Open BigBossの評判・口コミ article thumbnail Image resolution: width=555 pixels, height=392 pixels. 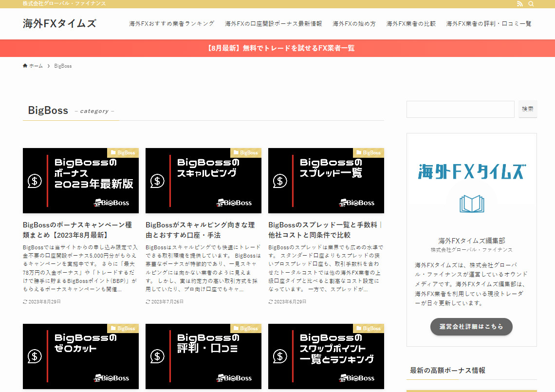pos(203,356)
